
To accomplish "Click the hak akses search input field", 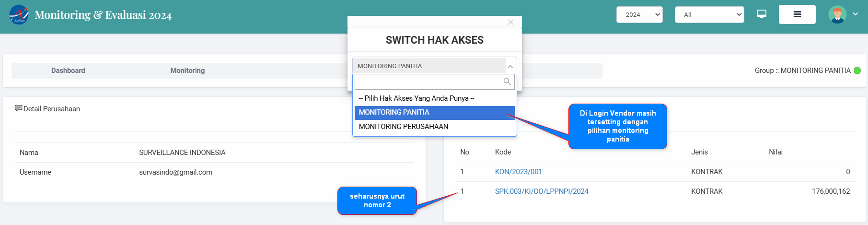I will 428,82.
